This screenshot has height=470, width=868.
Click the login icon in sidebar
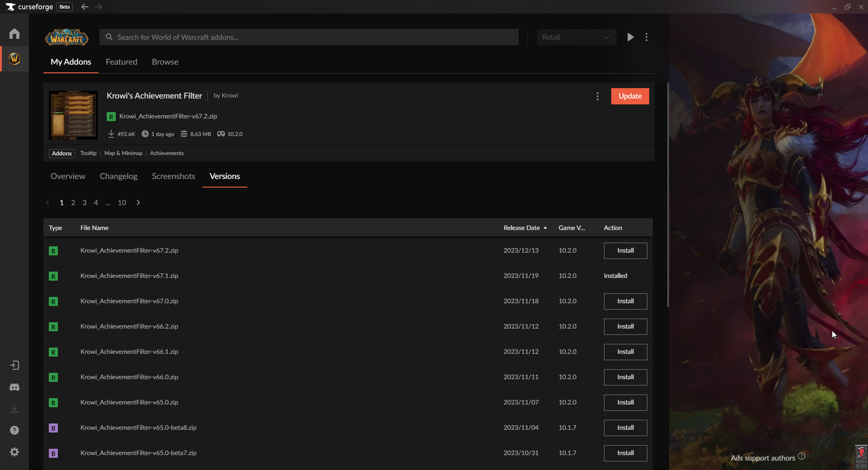14,365
